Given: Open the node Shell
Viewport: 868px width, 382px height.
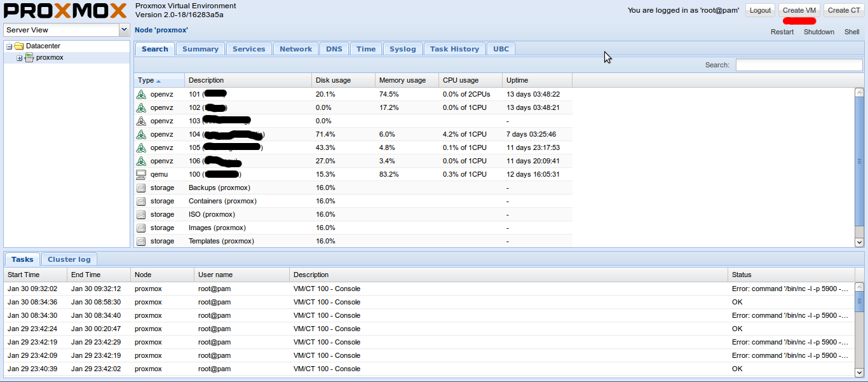Looking at the screenshot, I should (x=852, y=32).
